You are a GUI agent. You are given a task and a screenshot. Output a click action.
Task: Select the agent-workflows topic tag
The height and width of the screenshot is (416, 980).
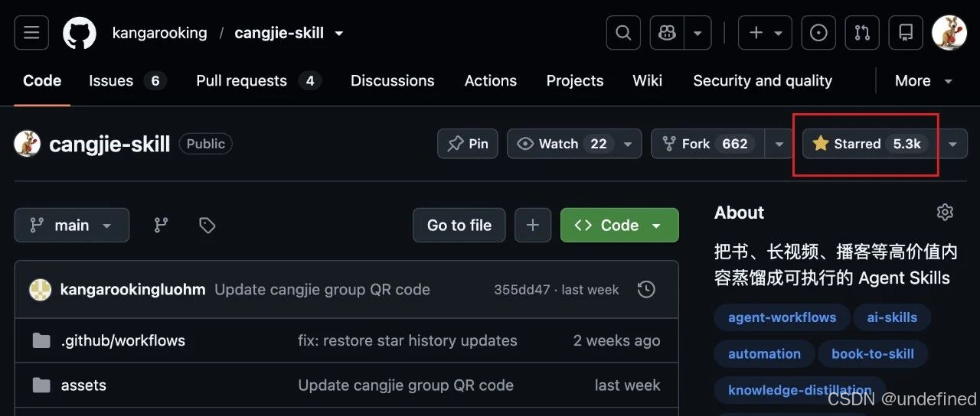782,317
